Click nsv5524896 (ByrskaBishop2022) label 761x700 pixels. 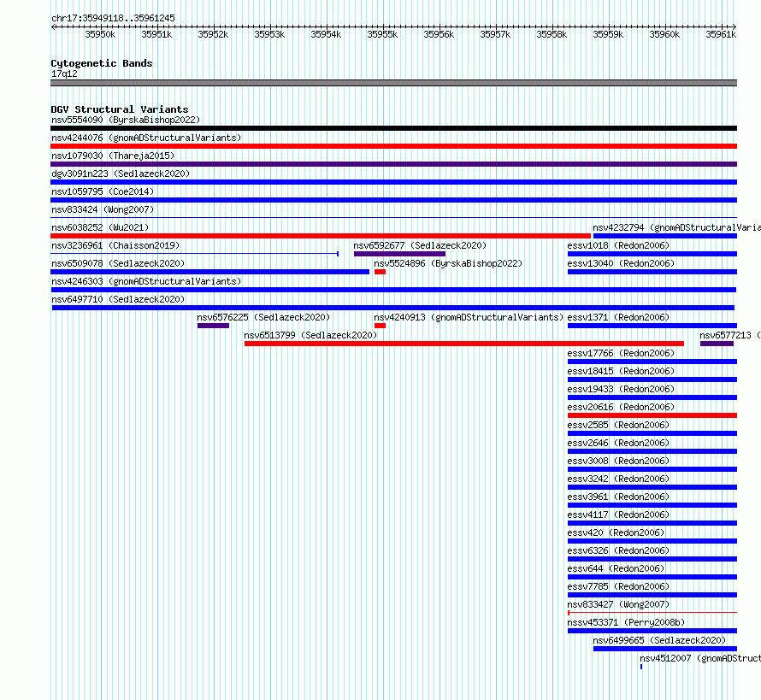pyautogui.click(x=448, y=263)
